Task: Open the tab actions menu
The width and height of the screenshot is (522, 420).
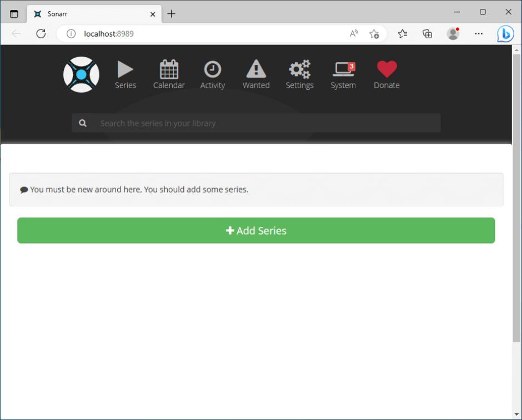Action: (14, 14)
